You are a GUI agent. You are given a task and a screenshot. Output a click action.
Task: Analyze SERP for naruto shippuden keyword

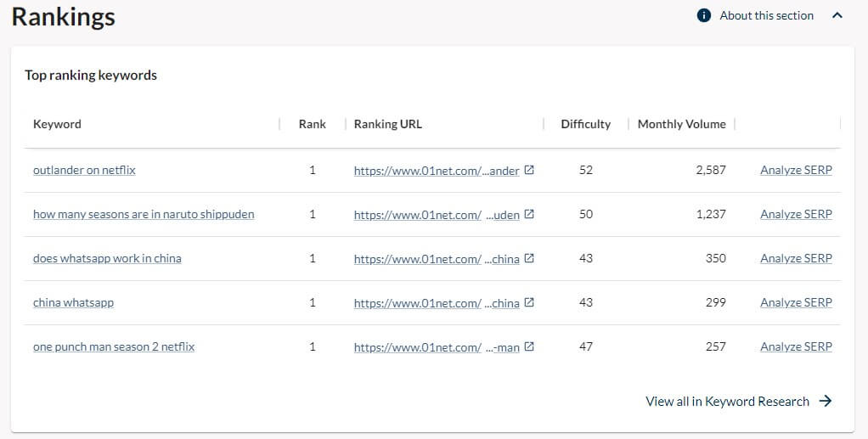[796, 214]
